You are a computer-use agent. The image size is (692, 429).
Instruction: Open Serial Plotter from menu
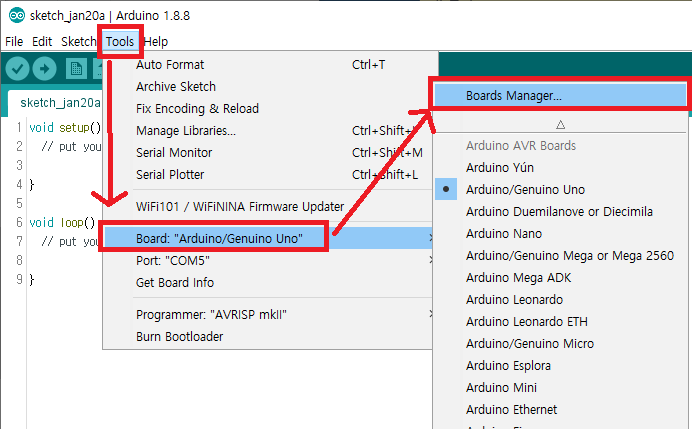tap(267, 175)
